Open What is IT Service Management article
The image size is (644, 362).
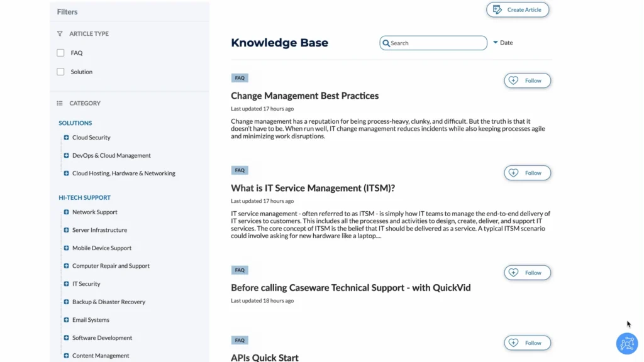[x=313, y=188]
